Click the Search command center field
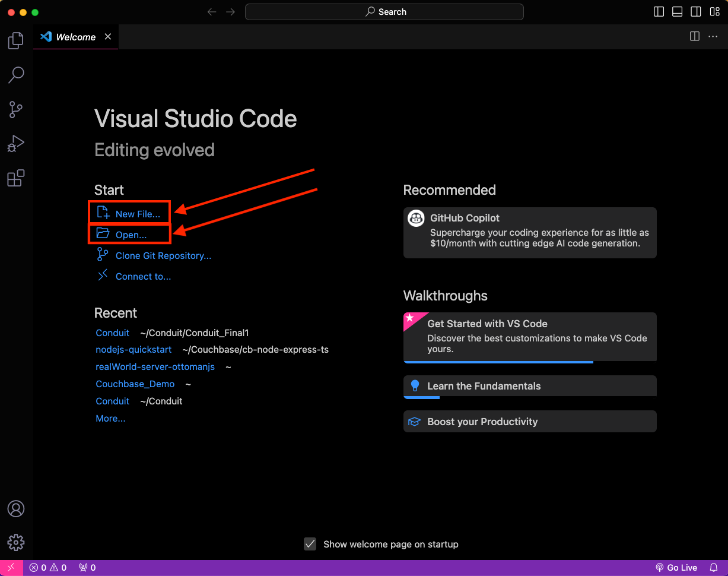 [x=384, y=12]
